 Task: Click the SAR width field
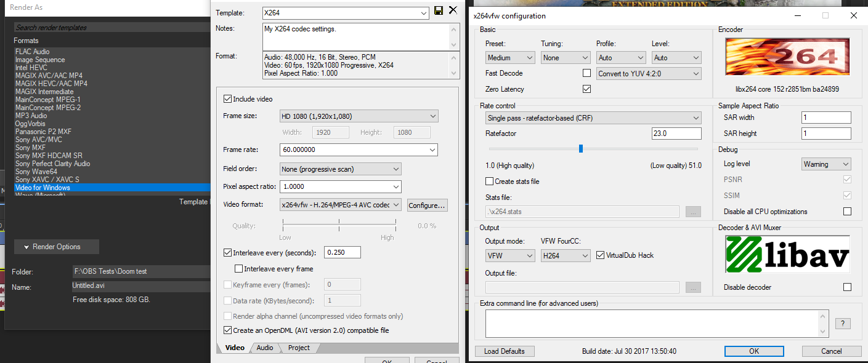pyautogui.click(x=826, y=118)
